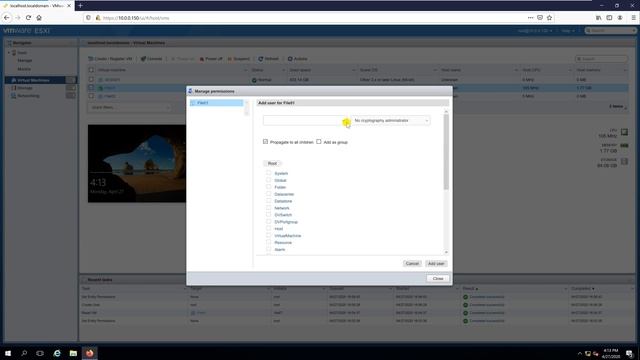Check the Folder privilege checkbox
This screenshot has width=640, height=360.
tap(269, 187)
